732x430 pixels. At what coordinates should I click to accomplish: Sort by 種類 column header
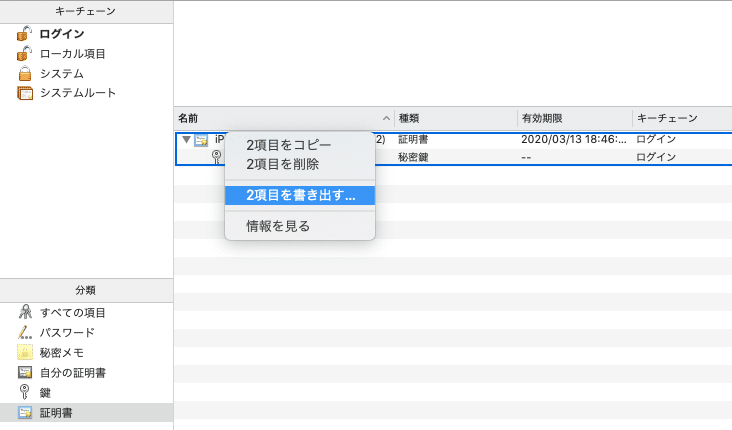point(456,119)
